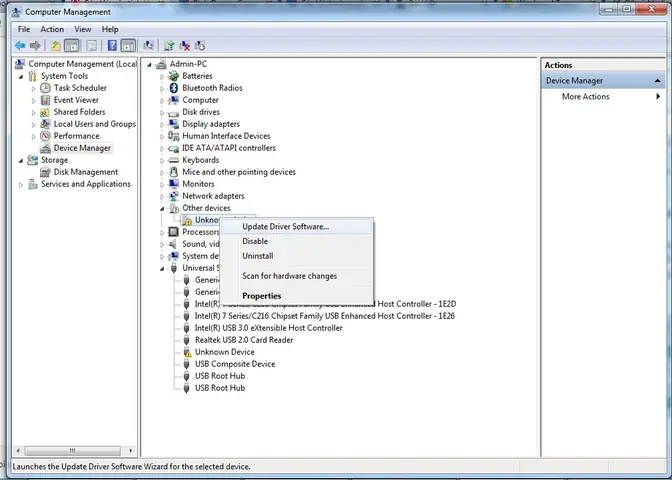Collapse the System Tools node
This screenshot has width=672, height=480.
[21, 77]
